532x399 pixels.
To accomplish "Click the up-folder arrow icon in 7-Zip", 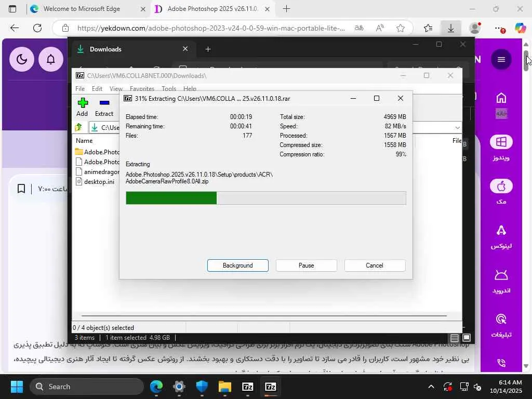I will 79,127.
